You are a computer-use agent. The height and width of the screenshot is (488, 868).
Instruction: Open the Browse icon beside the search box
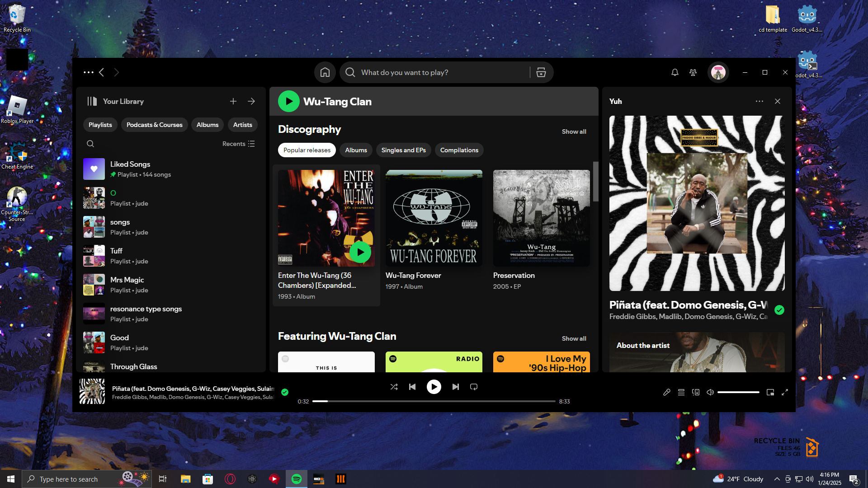pos(541,72)
